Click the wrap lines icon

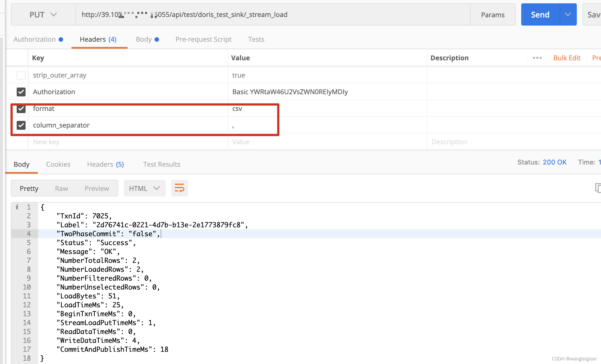point(179,188)
